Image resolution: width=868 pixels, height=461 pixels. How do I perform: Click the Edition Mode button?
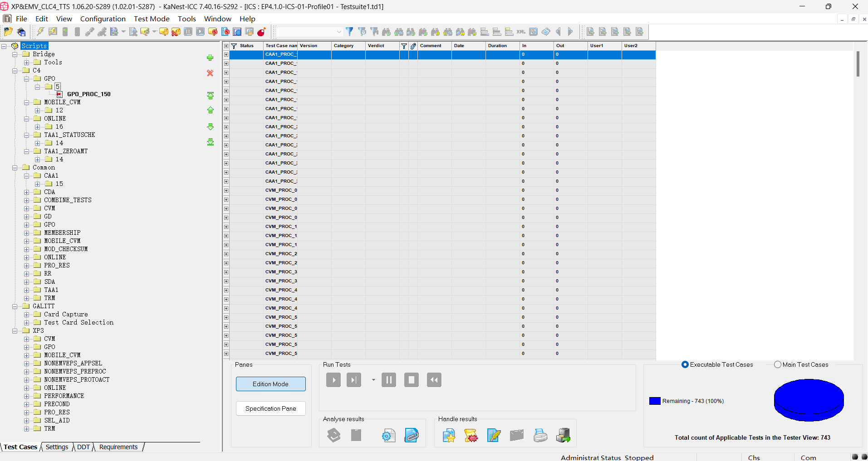coord(270,384)
